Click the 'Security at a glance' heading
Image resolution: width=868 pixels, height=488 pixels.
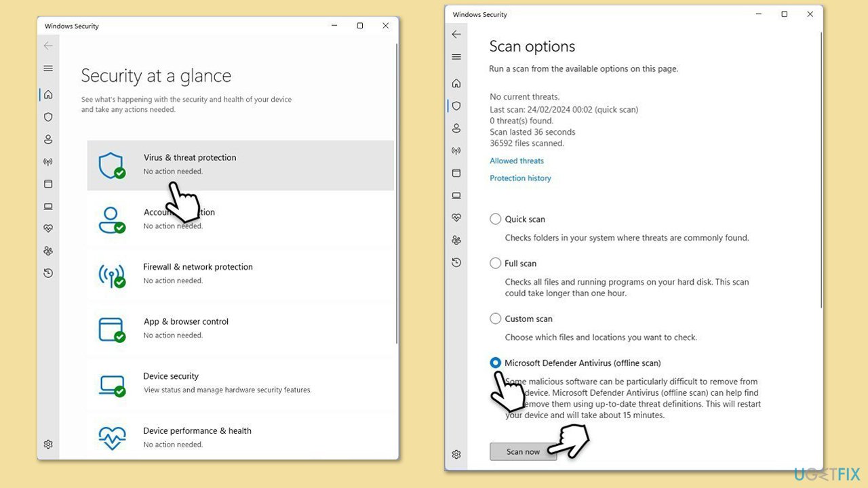[x=156, y=76]
